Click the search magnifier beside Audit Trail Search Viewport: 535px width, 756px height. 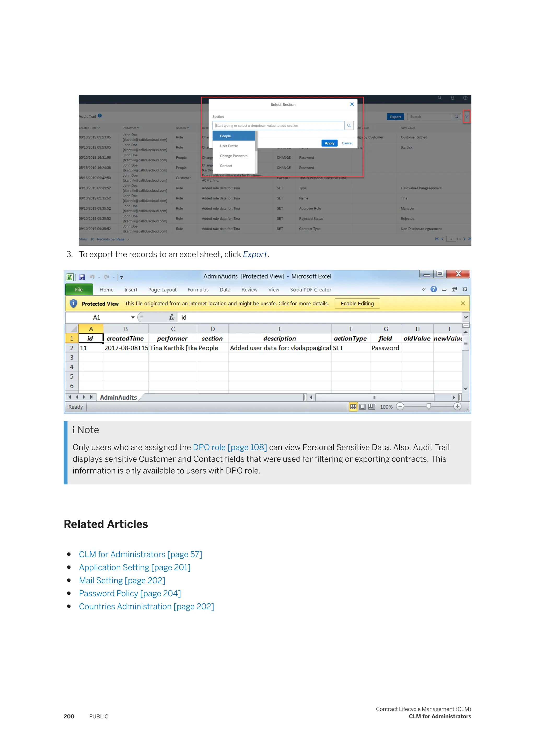tap(456, 117)
